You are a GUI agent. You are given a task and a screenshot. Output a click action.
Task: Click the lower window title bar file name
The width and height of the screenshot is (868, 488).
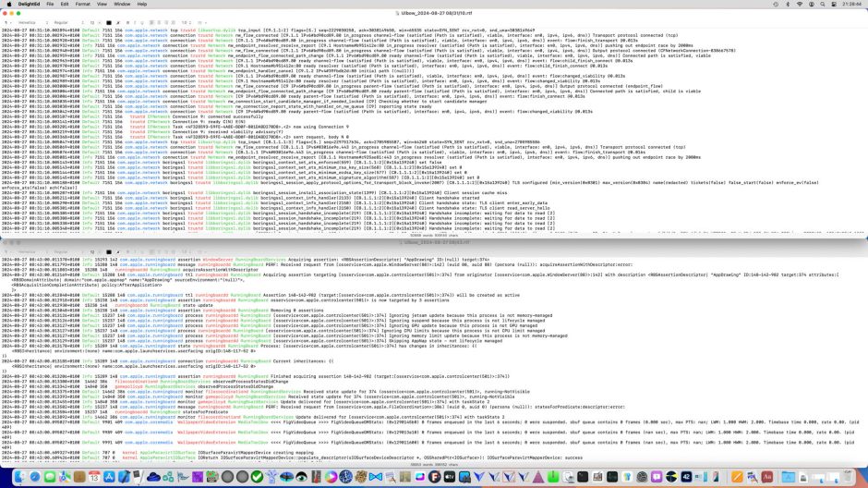(436, 242)
